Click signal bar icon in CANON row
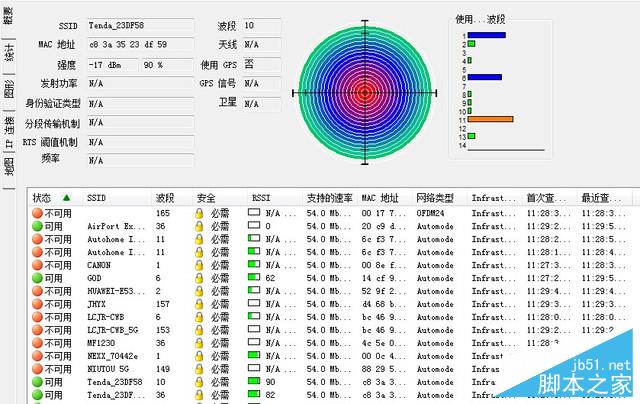Screen dimensions: 640x404 click(254, 264)
